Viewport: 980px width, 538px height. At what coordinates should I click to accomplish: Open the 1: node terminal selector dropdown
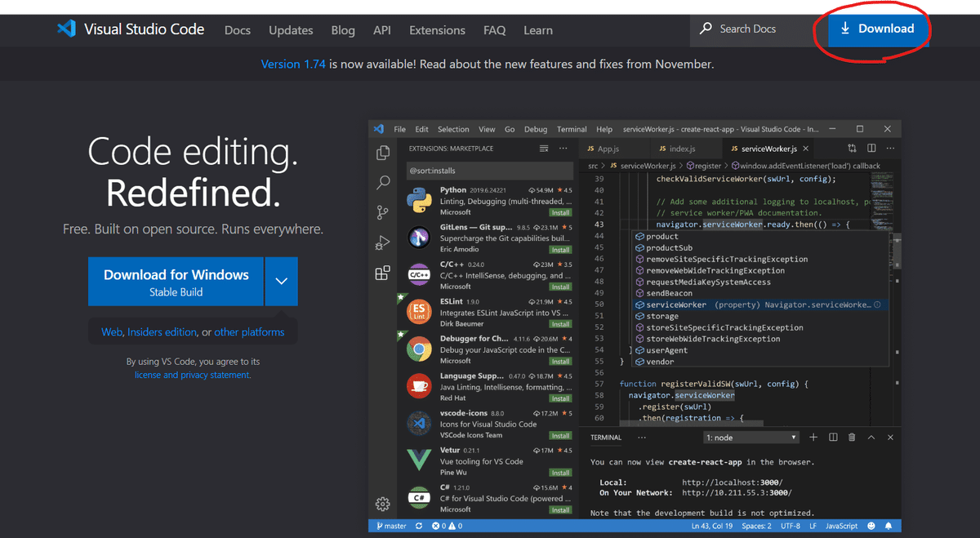point(751,438)
